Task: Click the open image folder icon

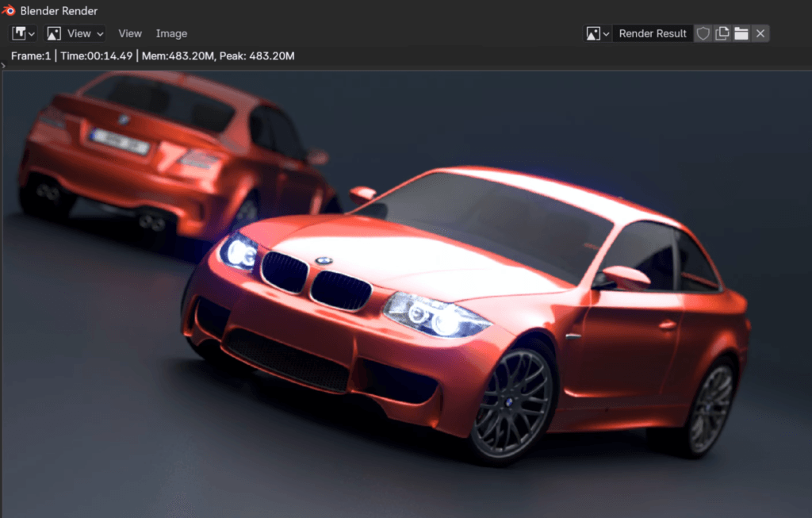Action: [x=741, y=33]
